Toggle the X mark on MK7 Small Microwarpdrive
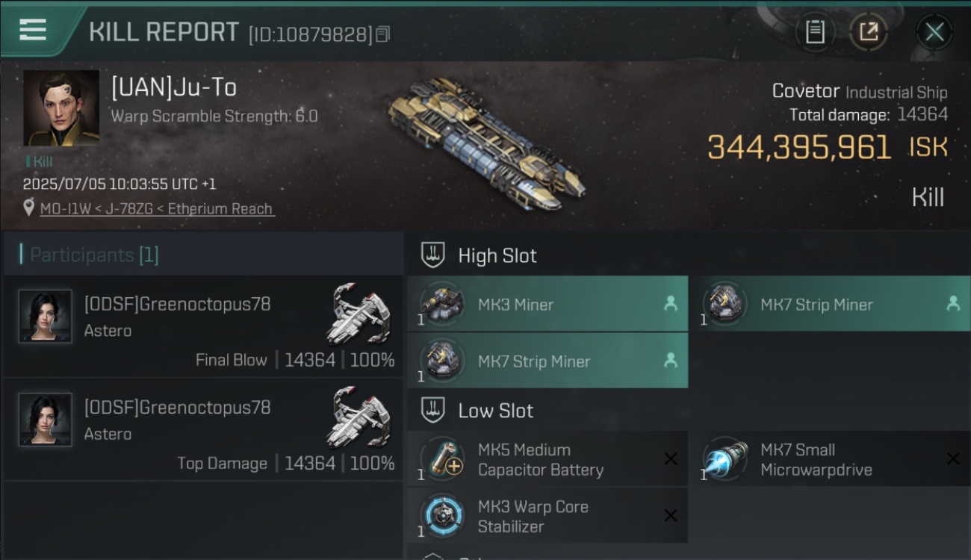 coord(953,458)
